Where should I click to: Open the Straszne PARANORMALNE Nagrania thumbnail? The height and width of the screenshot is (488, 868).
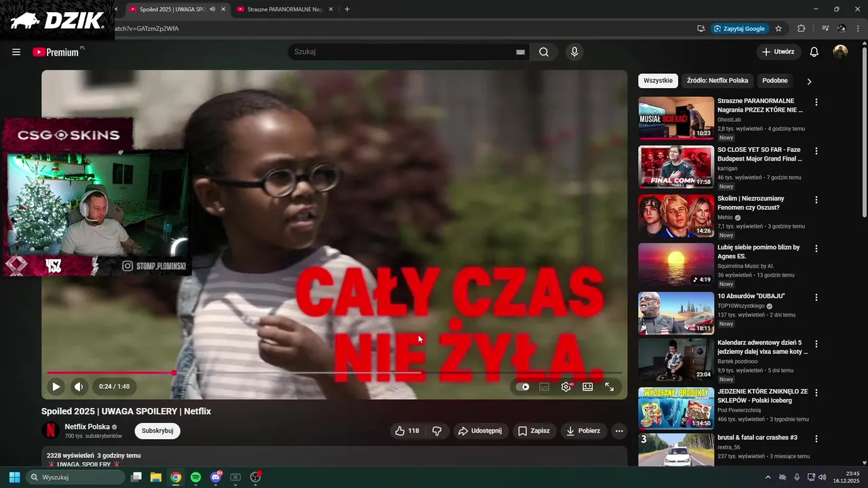click(676, 118)
